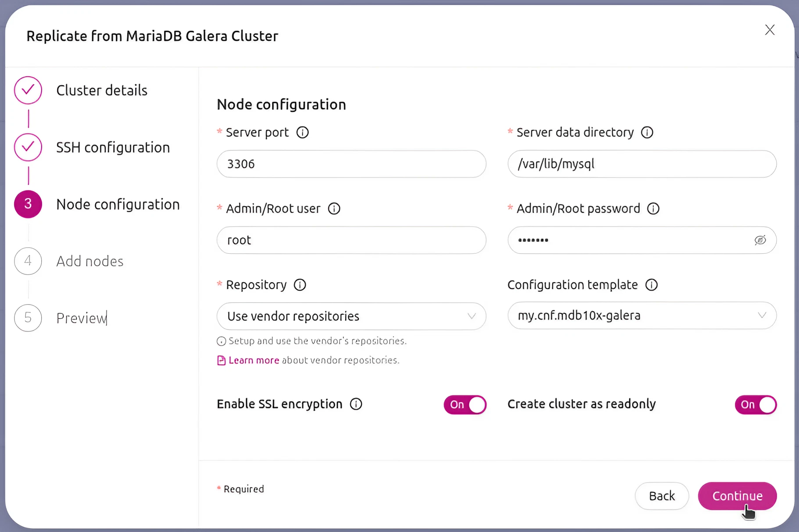Click the Repository info icon

[300, 285]
